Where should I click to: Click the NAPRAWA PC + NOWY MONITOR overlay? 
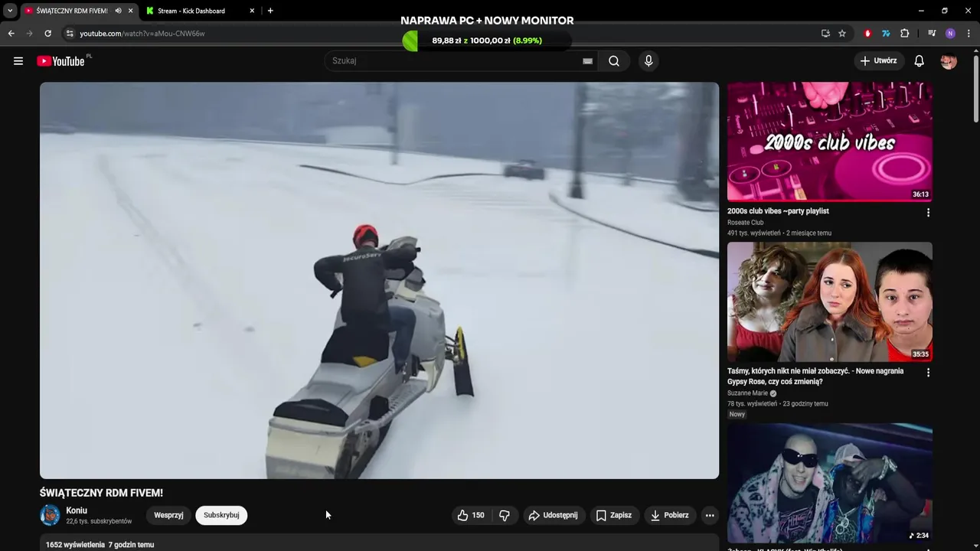tap(487, 21)
